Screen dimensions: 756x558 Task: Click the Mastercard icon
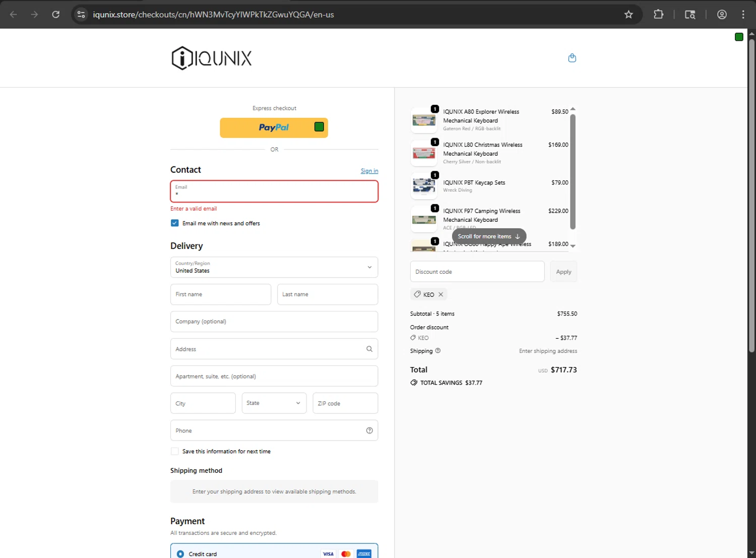346,553
